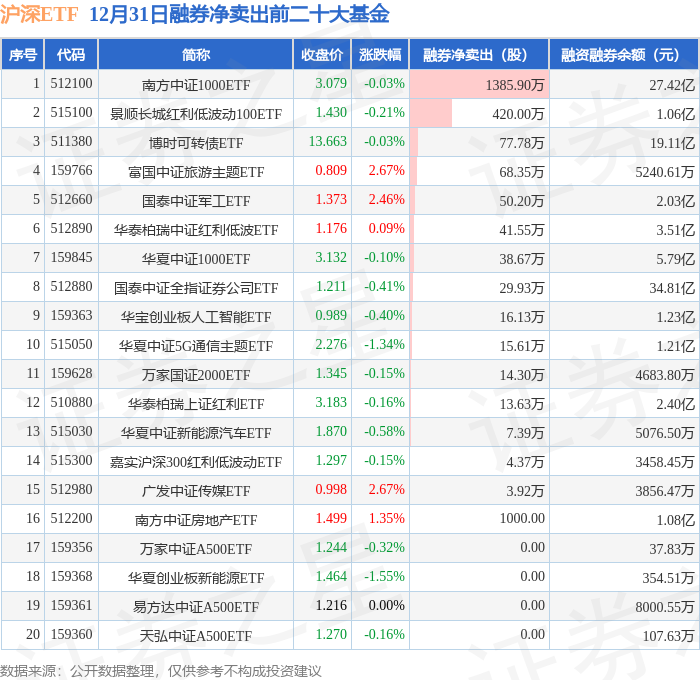Select 易方达中证A500ETF in row 19
700x680 pixels.
click(196, 607)
